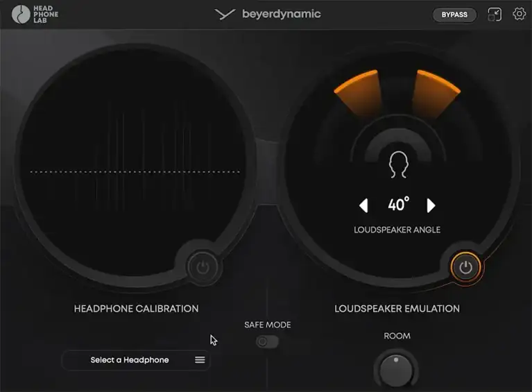
Task: Click the Headphone Lab logo
Action: [35, 15]
